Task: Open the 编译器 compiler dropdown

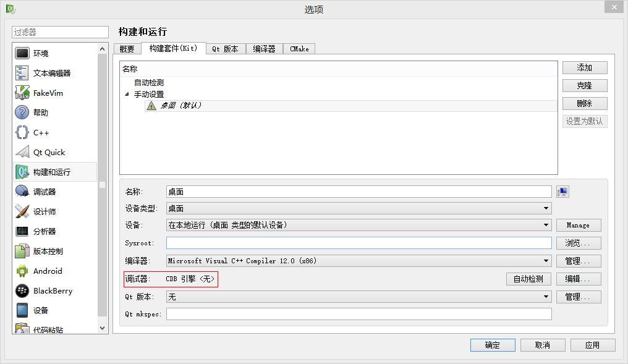Action: [x=359, y=261]
